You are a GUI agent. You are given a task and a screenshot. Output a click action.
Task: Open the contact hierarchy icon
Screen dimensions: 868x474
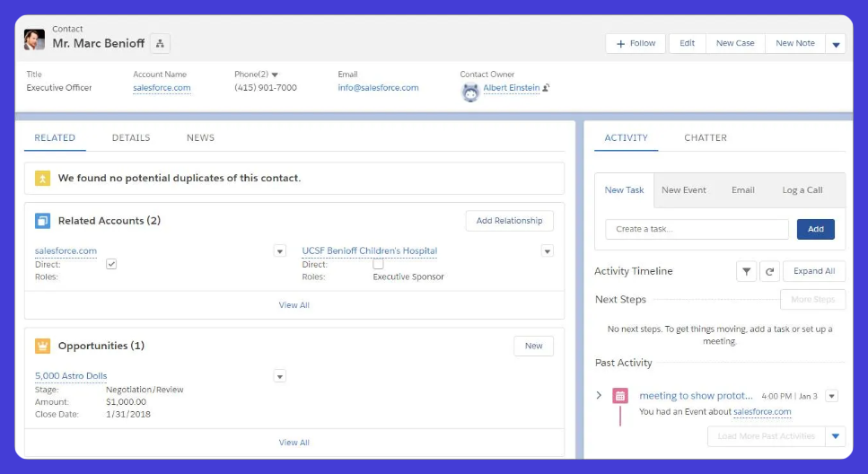[160, 43]
